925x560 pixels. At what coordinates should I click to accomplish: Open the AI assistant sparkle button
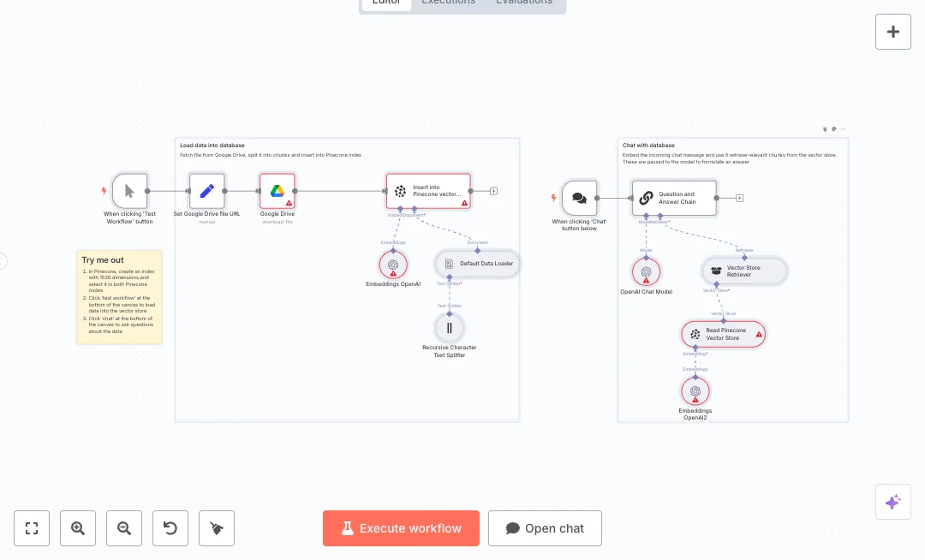(892, 502)
